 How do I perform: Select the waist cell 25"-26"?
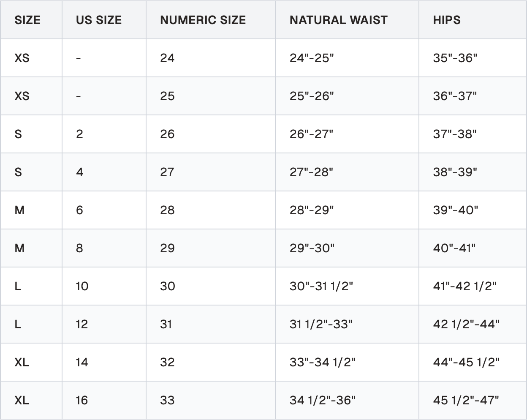pyautogui.click(x=347, y=96)
